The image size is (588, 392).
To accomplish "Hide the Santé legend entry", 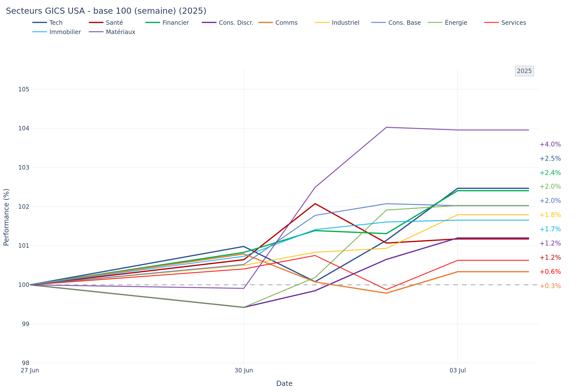I will click(114, 23).
